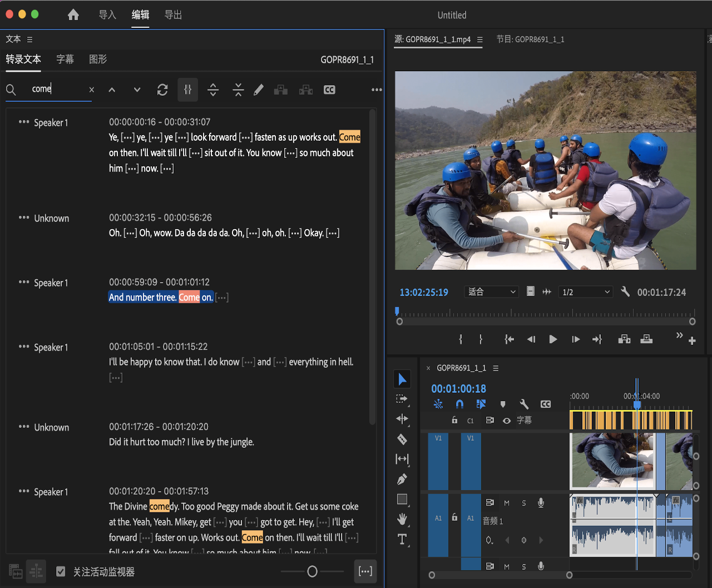
Task: Mute audio track 音频 1
Action: pos(507,503)
